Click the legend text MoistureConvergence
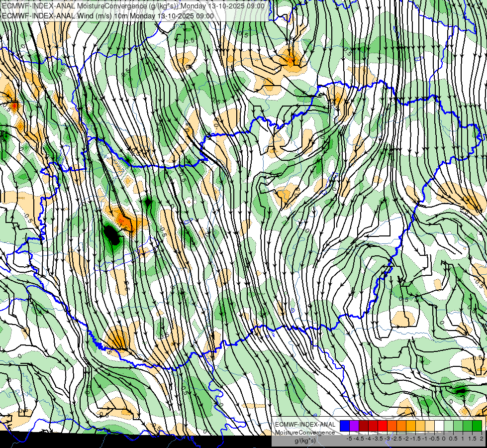Viewport: 487px width, 448px height. click(304, 433)
